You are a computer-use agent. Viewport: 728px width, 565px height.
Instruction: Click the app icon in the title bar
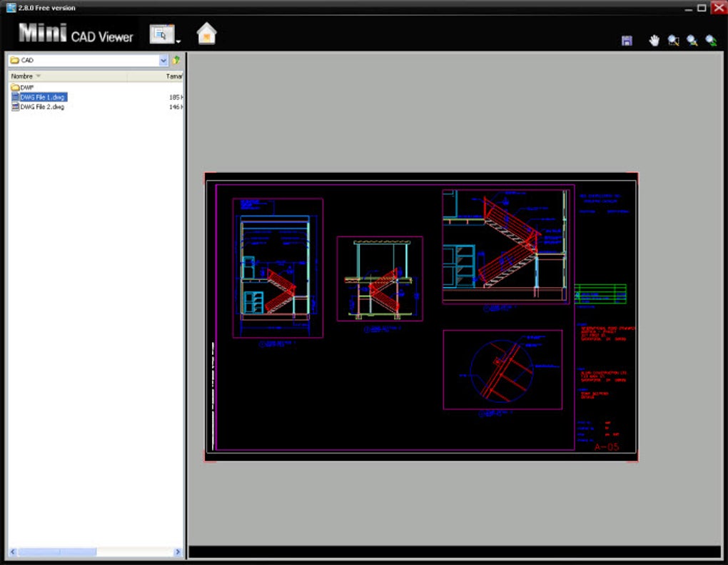(x=11, y=7)
